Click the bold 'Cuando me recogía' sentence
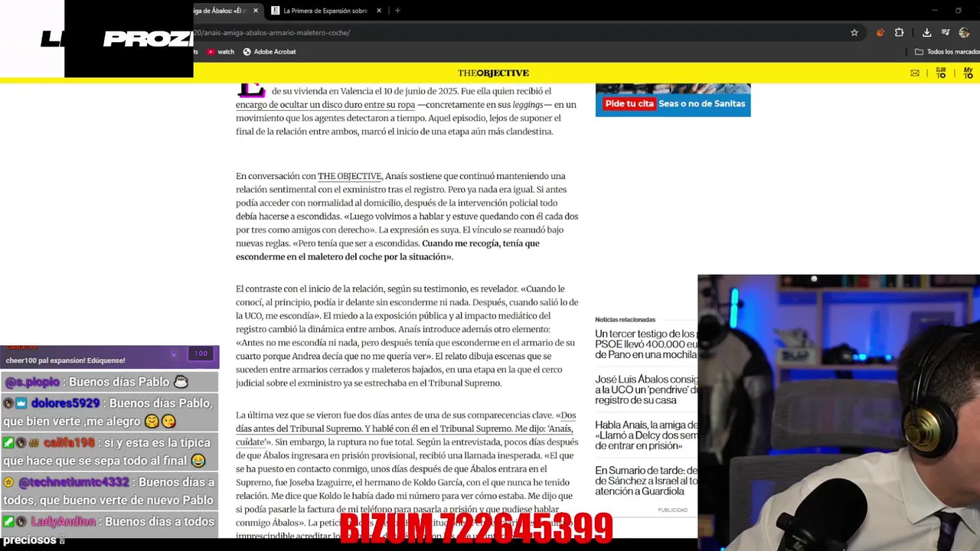Screen dimensions: 980x551 387,250
